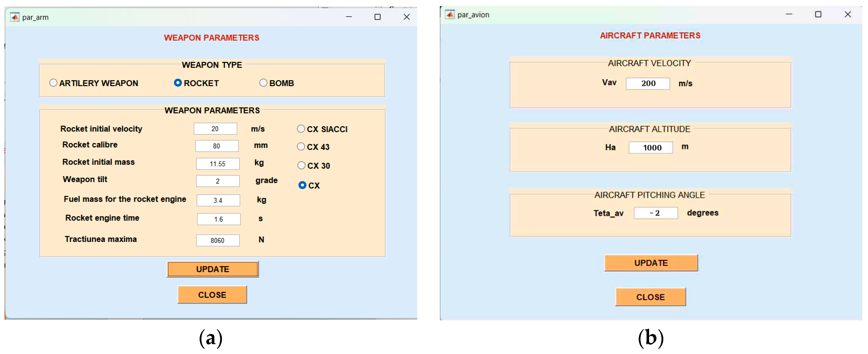This screenshot has width=868, height=354.
Task: Maximize the par_arm window
Action: coord(378,17)
